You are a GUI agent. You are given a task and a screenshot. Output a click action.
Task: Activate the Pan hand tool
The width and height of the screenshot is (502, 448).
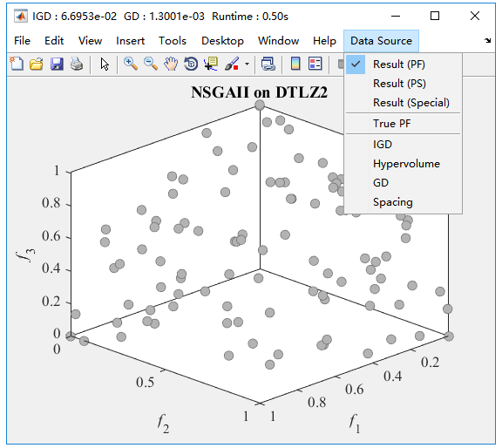tap(171, 64)
